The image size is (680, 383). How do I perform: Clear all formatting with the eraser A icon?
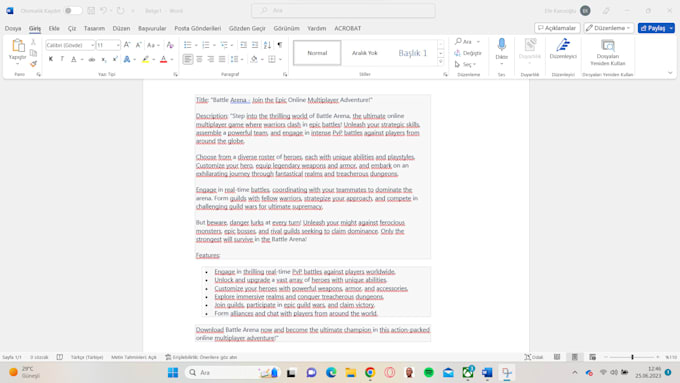point(170,45)
